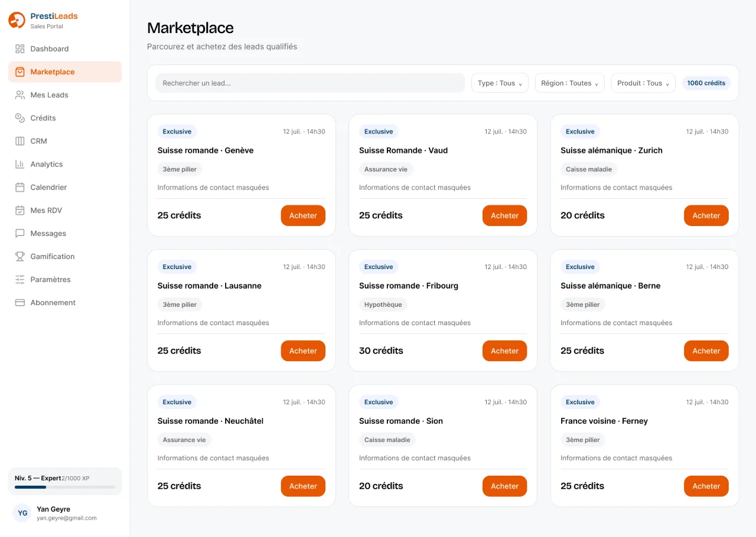This screenshot has height=537, width=756.
Task: Go to the Abonnement page
Action: coord(65,302)
